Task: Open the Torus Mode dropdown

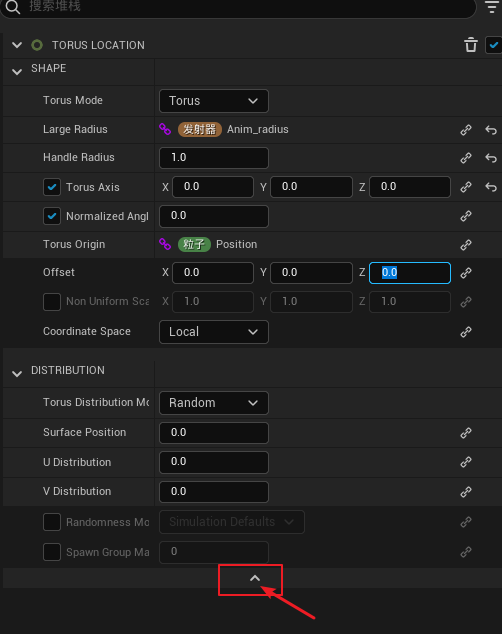Action: 214,101
